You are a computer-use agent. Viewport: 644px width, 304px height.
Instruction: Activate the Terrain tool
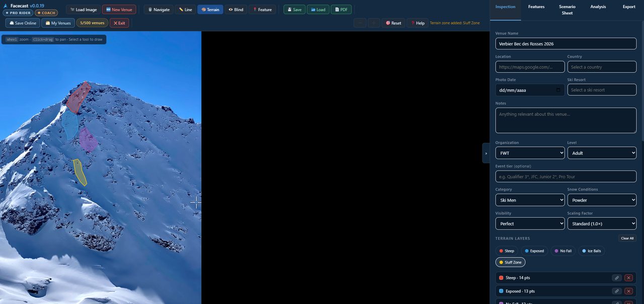(x=210, y=10)
